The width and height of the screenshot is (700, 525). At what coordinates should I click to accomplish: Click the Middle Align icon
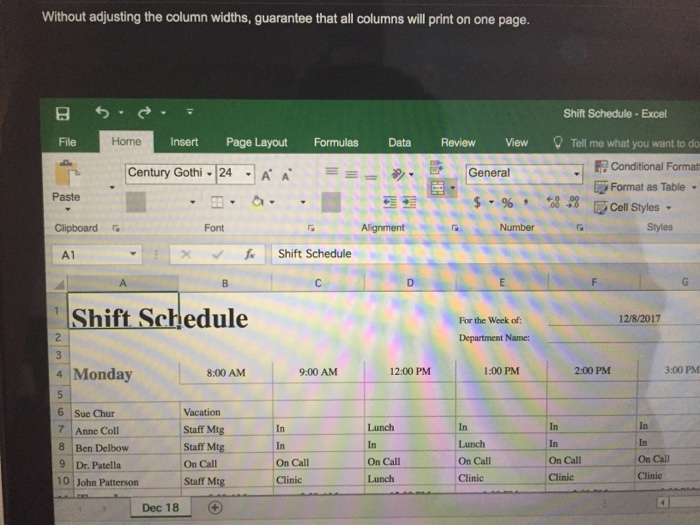click(351, 175)
